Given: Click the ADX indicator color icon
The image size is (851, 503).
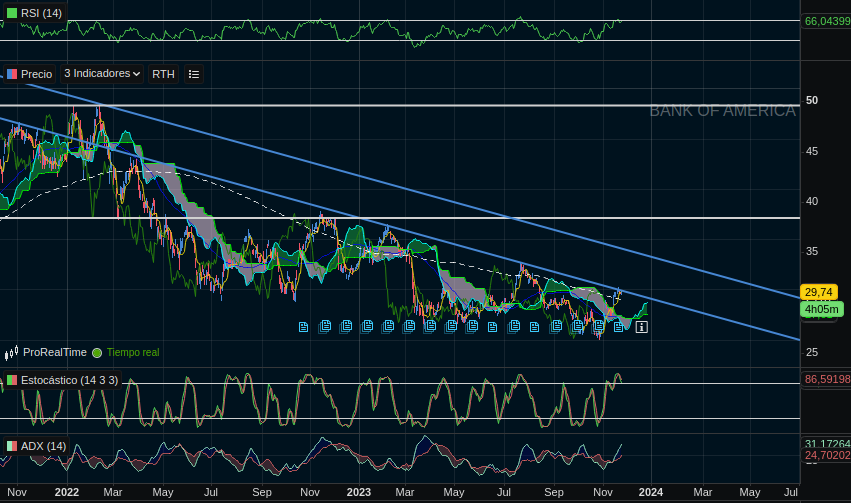Looking at the screenshot, I should [x=11, y=446].
